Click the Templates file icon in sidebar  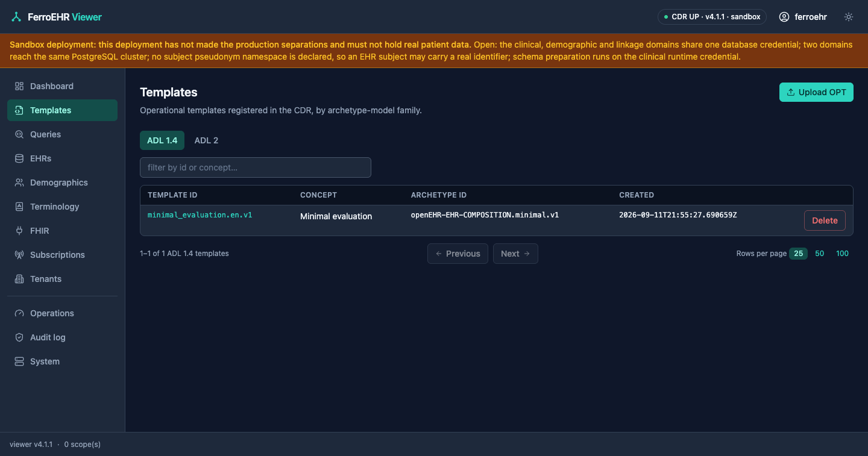coord(19,110)
